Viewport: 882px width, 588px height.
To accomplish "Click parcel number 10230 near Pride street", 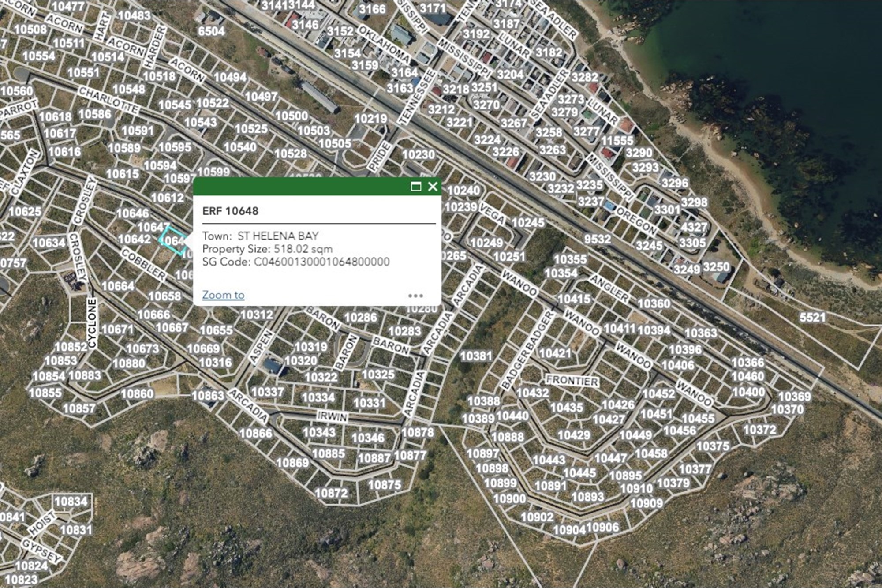I will pos(419,154).
